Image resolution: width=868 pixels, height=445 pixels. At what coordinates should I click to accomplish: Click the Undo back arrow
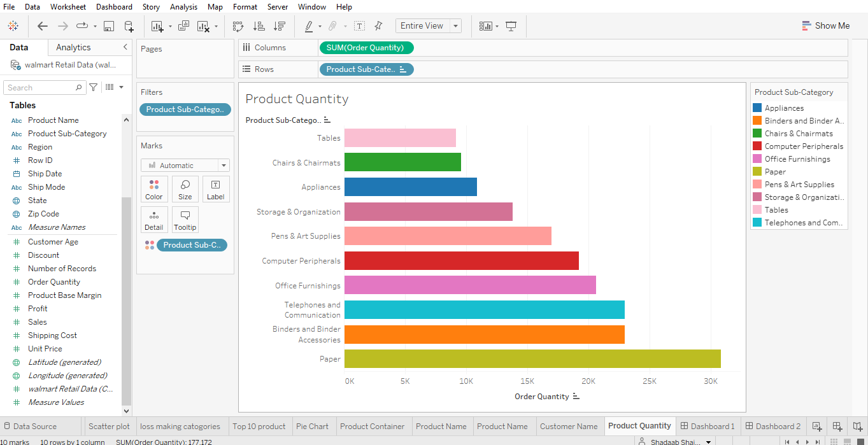43,26
